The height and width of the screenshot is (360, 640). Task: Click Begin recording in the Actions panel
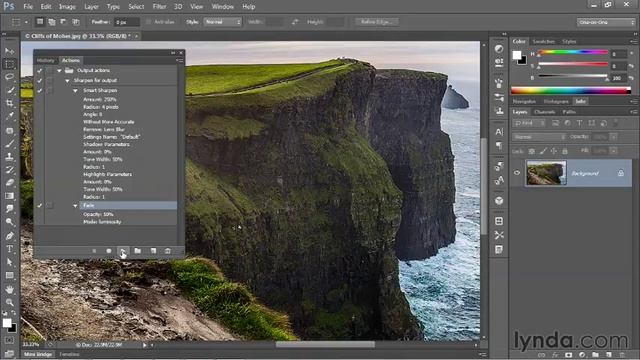click(x=109, y=251)
